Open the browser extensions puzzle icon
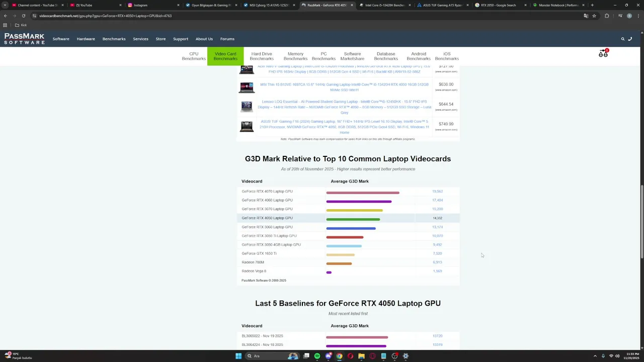 tap(607, 16)
